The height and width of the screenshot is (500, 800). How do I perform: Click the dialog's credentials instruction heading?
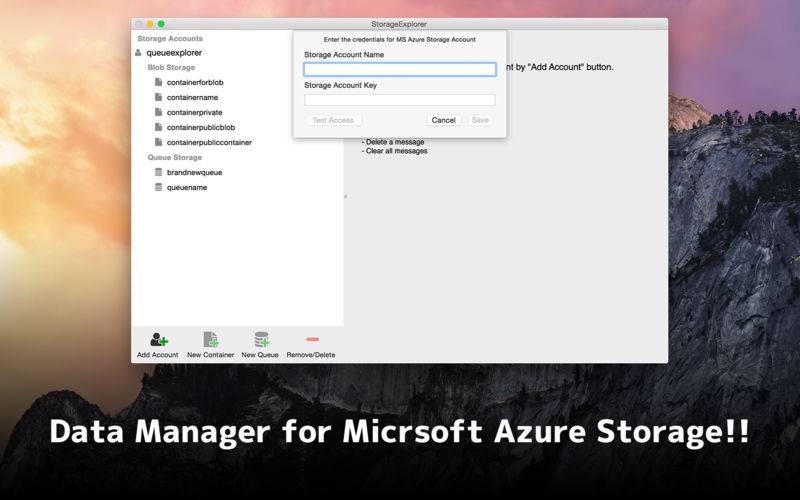(x=399, y=39)
